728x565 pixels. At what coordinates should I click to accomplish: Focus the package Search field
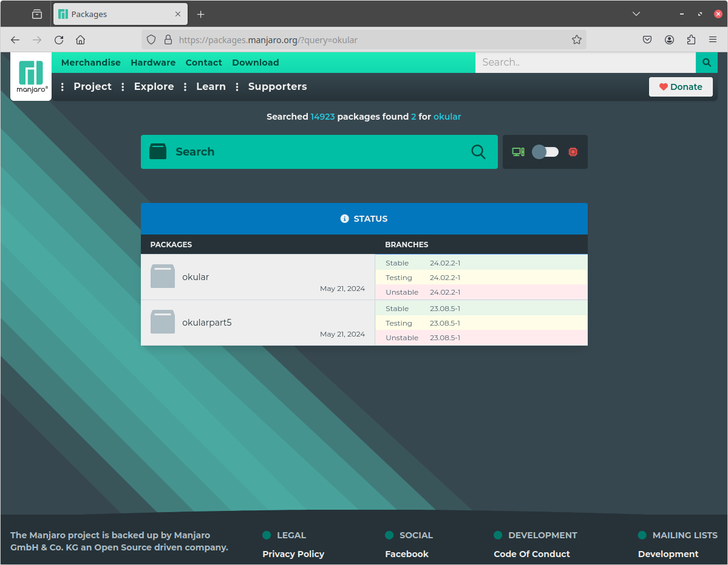click(x=319, y=152)
